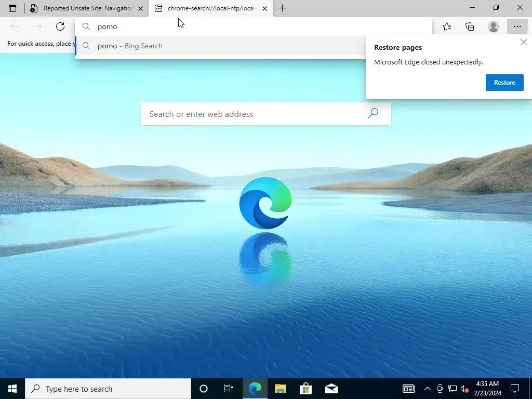Viewport: 532px width, 399px height.
Task: Launch Microsoft Store from taskbar
Action: [x=305, y=389]
